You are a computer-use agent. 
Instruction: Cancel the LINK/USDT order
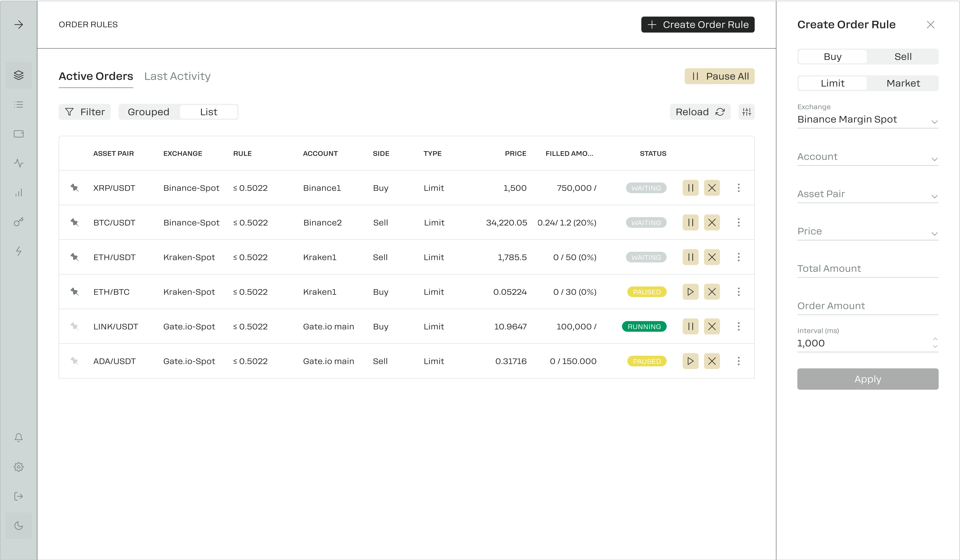[x=712, y=326]
